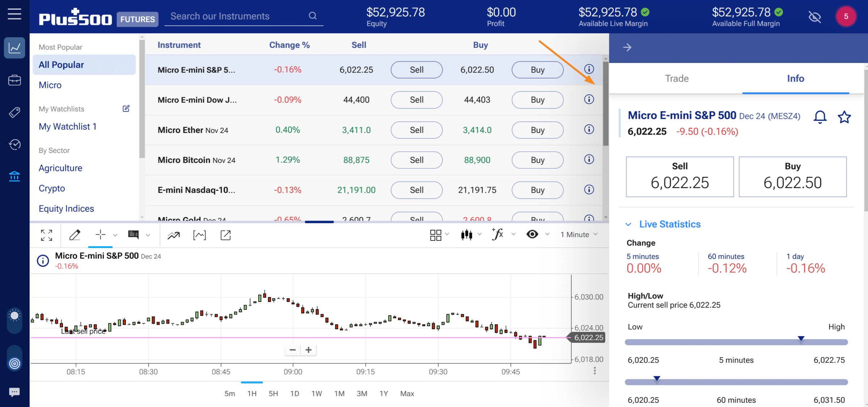The width and height of the screenshot is (868, 407).
Task: Select 5m chart range
Action: pos(230,394)
